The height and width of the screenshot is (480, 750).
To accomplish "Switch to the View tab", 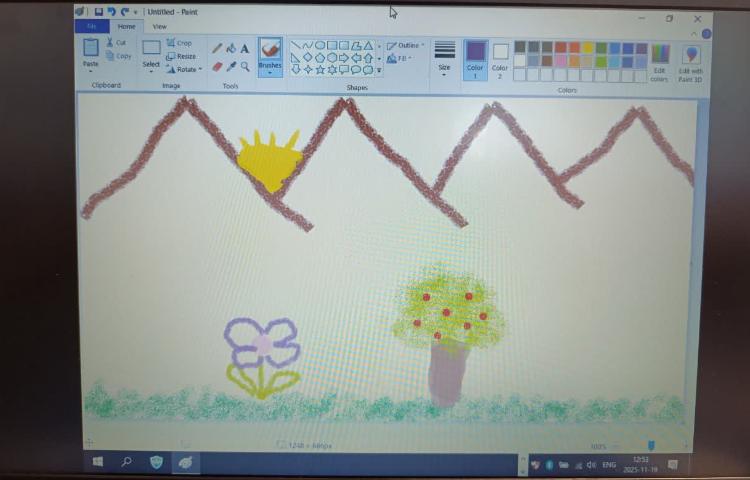I will [x=159, y=27].
